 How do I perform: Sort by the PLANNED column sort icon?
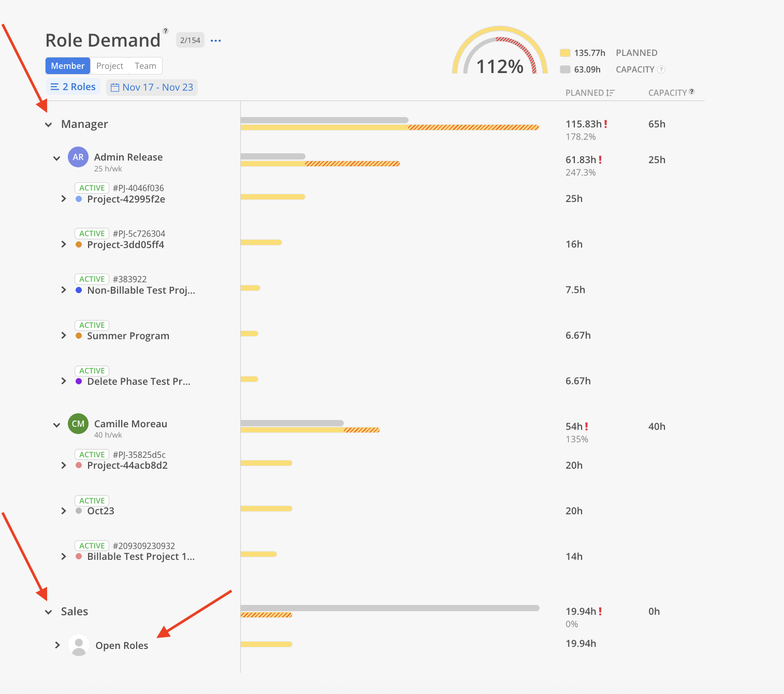[611, 93]
